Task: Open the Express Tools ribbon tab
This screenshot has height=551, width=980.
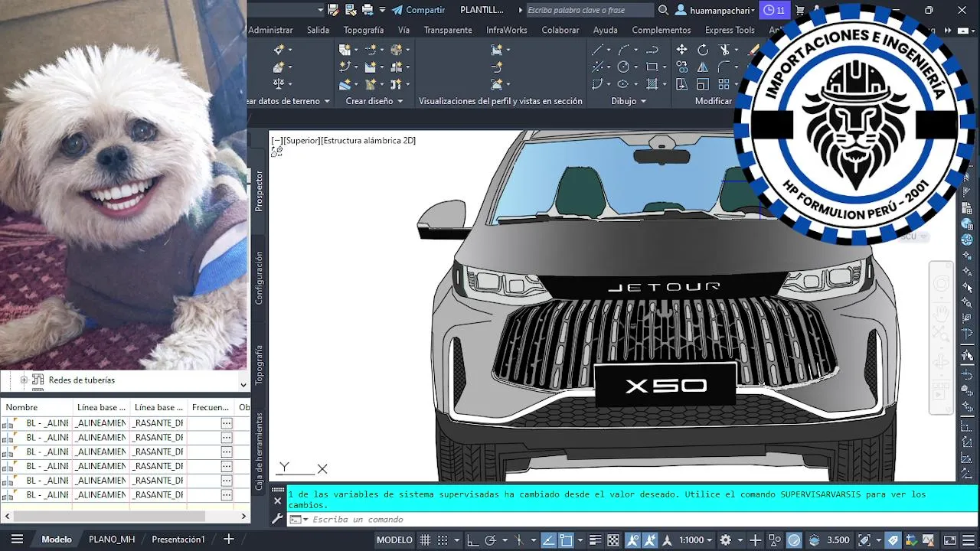Action: click(730, 30)
